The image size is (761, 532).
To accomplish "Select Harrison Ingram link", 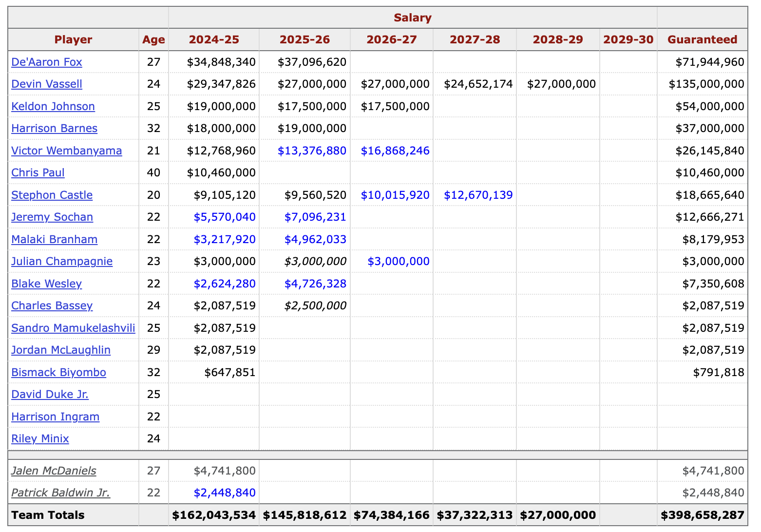I will [x=55, y=417].
